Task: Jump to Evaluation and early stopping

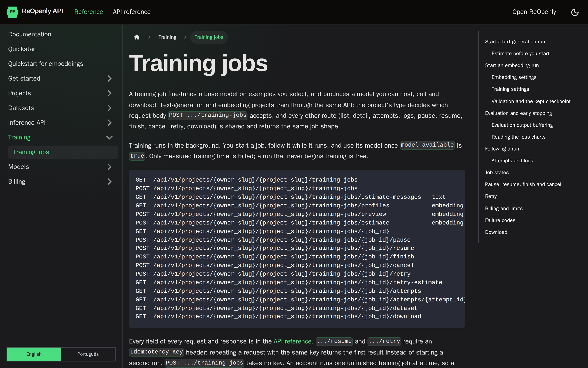Action: tap(518, 113)
